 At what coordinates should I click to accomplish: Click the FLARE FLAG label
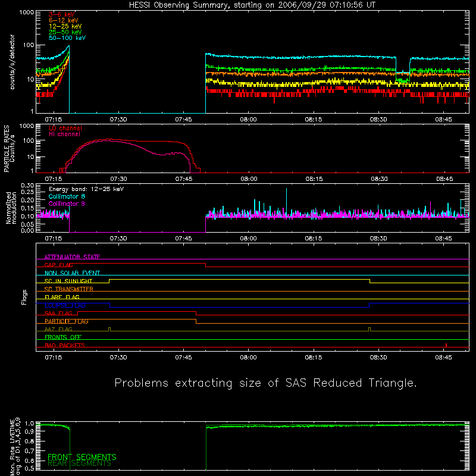tap(62, 297)
